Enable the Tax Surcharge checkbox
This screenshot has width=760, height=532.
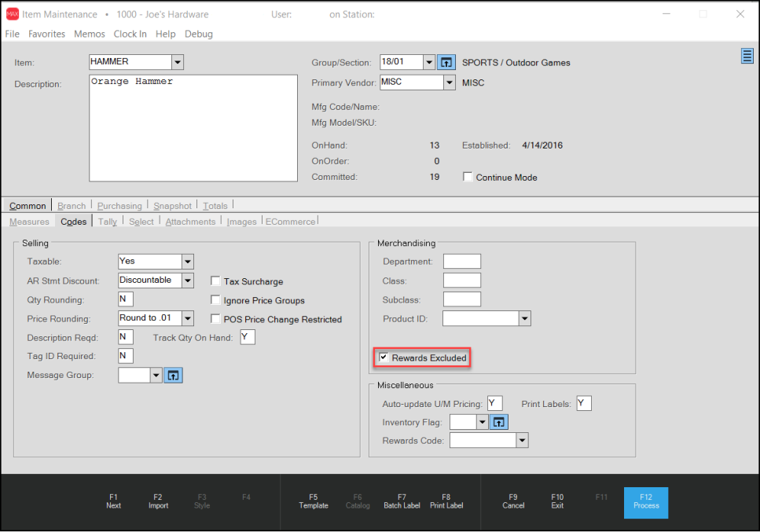pos(215,281)
